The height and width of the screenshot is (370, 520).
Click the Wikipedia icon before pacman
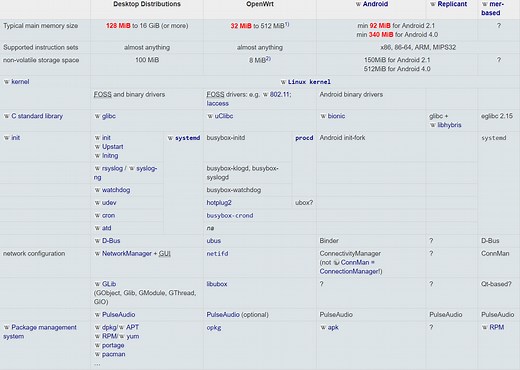[x=97, y=354]
